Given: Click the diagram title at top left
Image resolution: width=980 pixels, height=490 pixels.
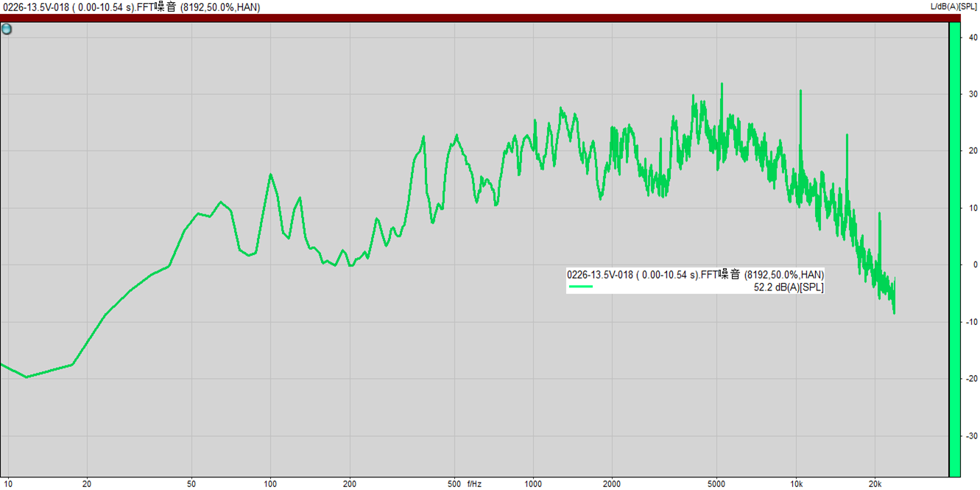Looking at the screenshot, I should (130, 7).
